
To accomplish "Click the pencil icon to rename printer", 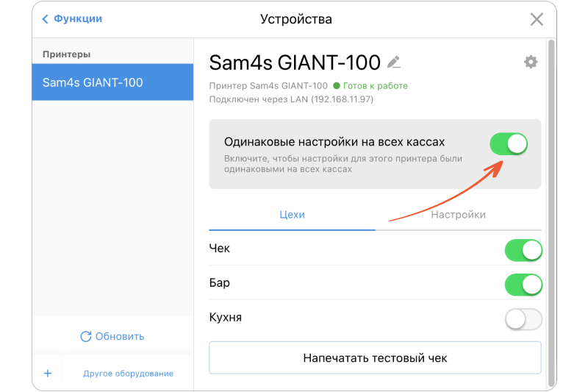I will tap(394, 63).
